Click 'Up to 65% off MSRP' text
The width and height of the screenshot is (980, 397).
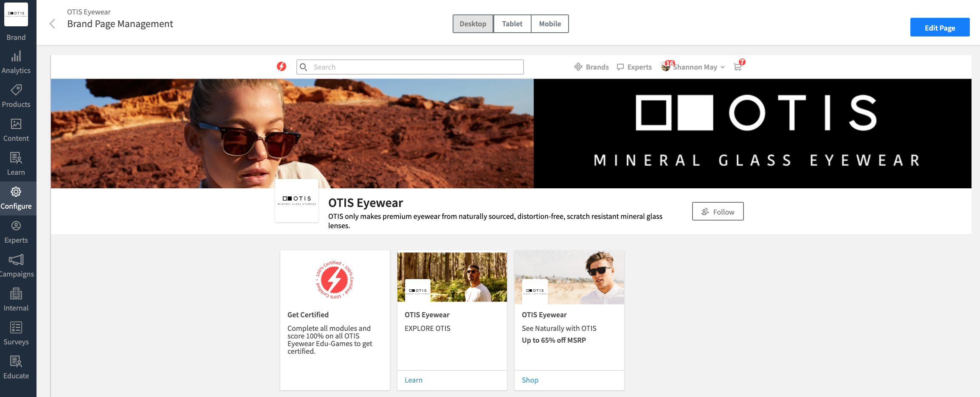click(554, 340)
